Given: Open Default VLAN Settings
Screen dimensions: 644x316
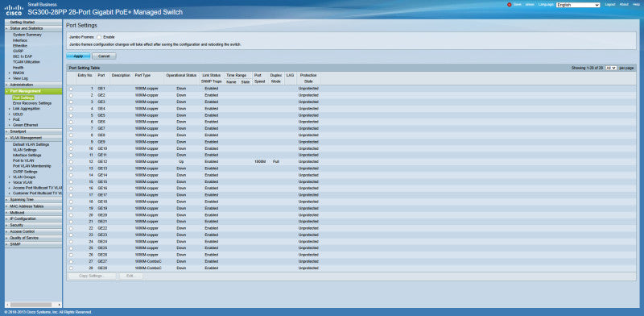Looking at the screenshot, I should [31, 145].
